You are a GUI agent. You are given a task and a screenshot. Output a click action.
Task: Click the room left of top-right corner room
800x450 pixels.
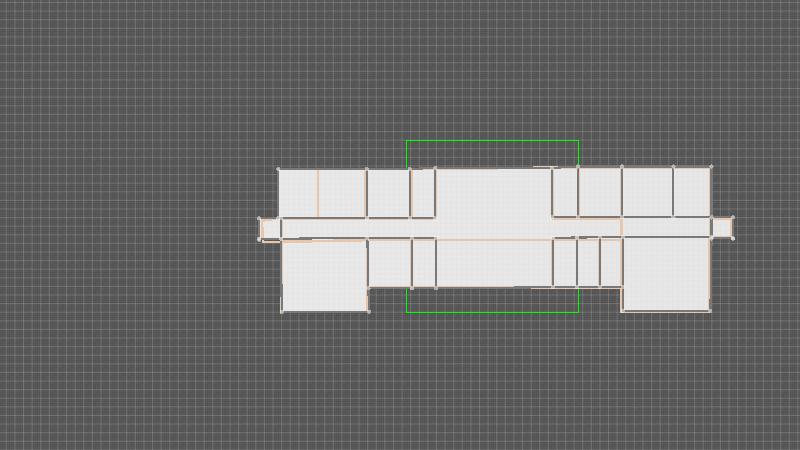click(647, 192)
